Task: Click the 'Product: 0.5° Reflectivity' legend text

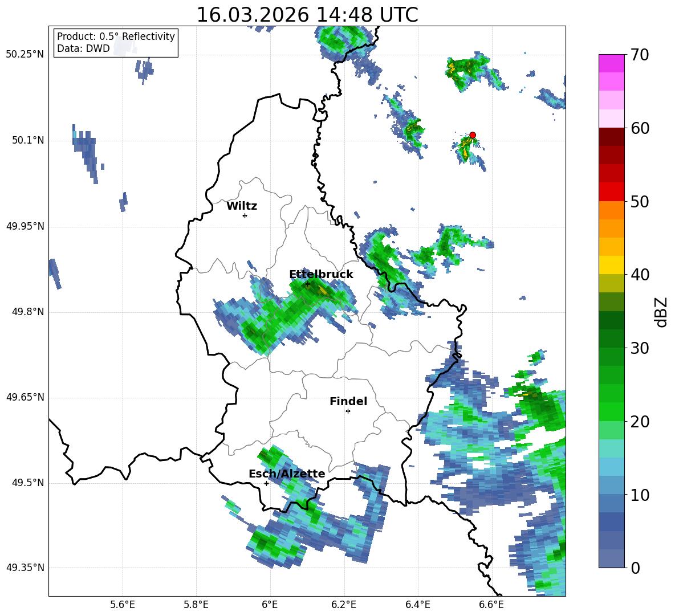Action: tap(116, 36)
